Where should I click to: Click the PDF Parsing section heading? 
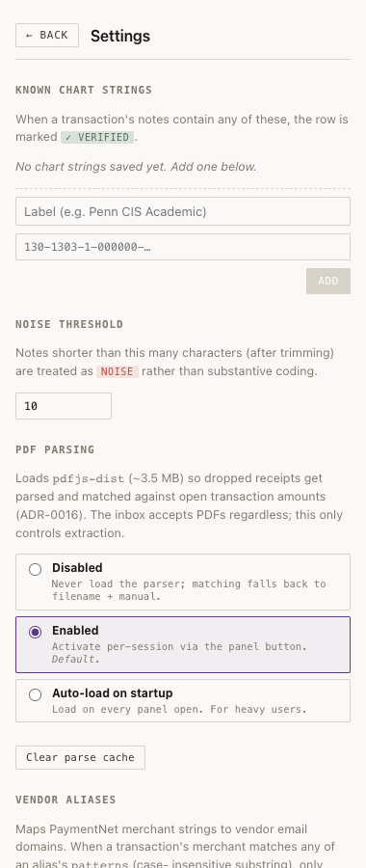point(55,449)
